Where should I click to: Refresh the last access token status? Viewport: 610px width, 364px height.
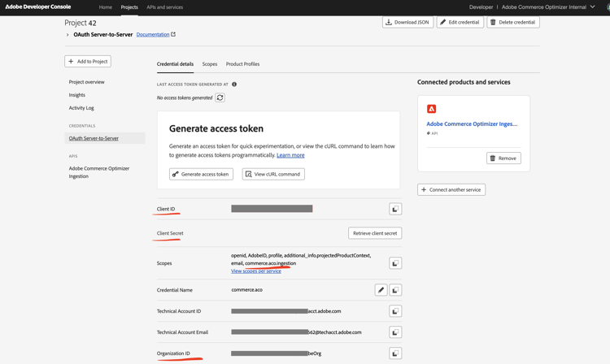point(220,97)
